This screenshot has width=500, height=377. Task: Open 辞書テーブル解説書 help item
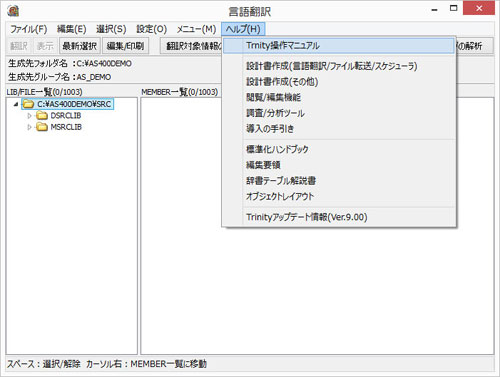pyautogui.click(x=339, y=181)
